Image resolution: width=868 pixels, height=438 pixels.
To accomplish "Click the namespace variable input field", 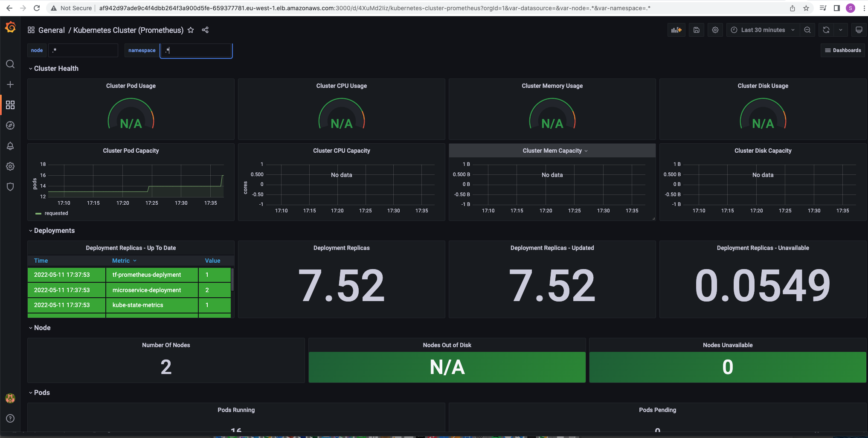I will click(196, 50).
